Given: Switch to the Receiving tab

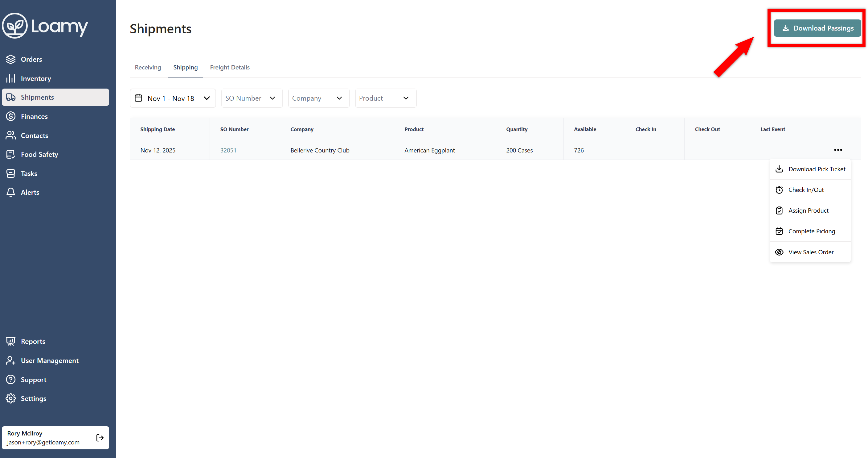Looking at the screenshot, I should (148, 68).
